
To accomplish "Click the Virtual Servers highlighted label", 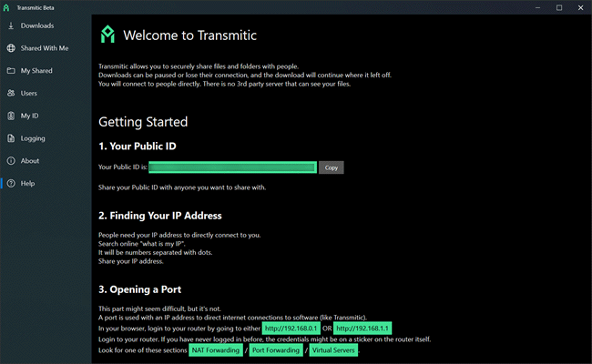I will 334,350.
